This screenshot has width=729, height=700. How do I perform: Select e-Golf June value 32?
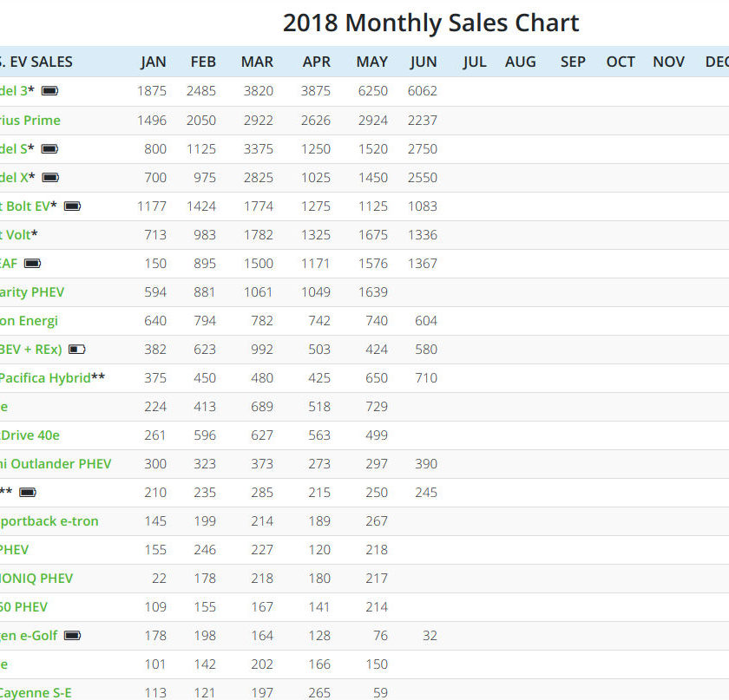(x=430, y=636)
